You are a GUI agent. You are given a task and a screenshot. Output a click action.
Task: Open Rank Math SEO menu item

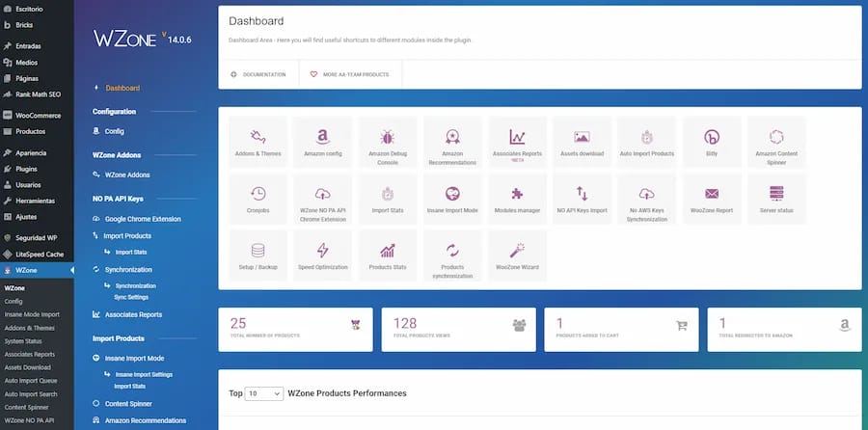37,94
